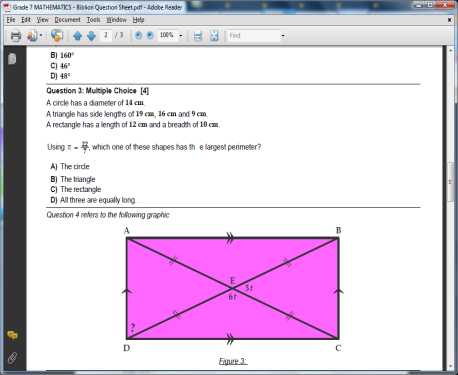
Task: Click the zoom in round button
Action: [x=150, y=35]
